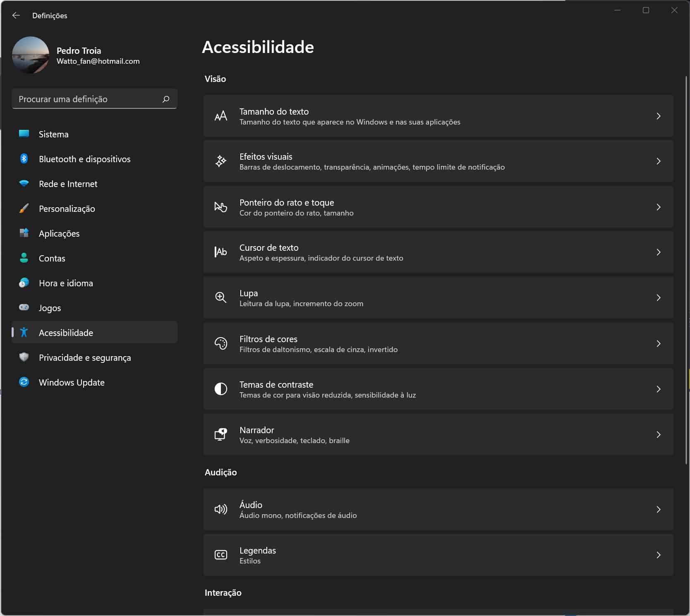Go to Privacidade e segurança section
The image size is (690, 616).
tap(84, 357)
